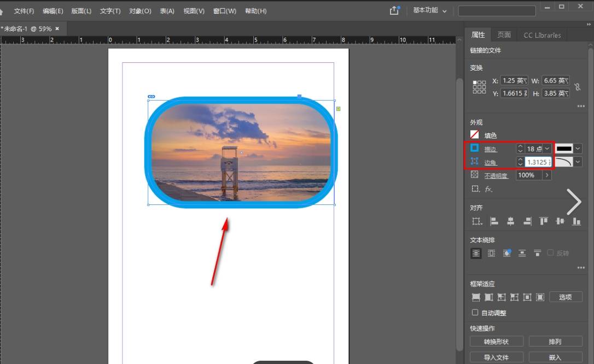This screenshot has width=594, height=364.
Task: Align horizontal centers of selected objects
Action: 510,221
